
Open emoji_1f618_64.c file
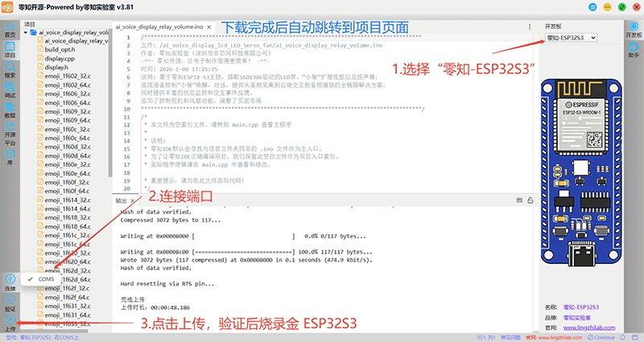point(68,226)
